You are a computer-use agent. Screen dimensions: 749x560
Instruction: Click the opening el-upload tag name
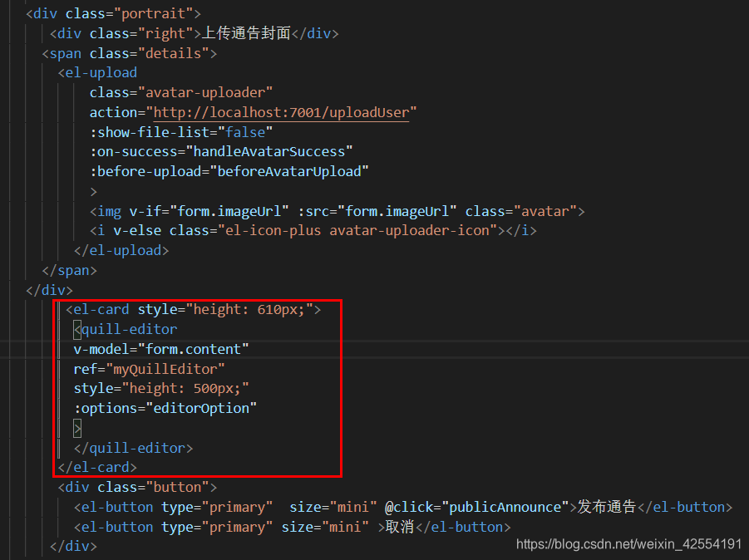[x=101, y=73]
